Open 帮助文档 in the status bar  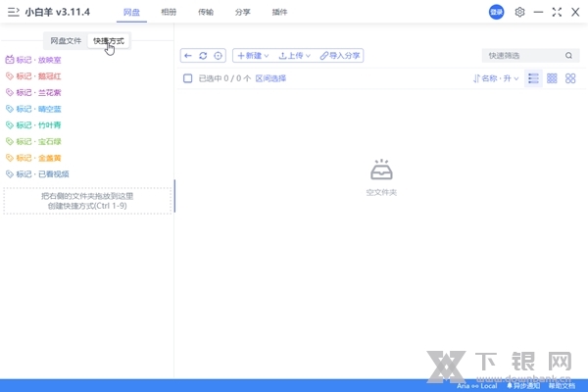click(x=562, y=385)
